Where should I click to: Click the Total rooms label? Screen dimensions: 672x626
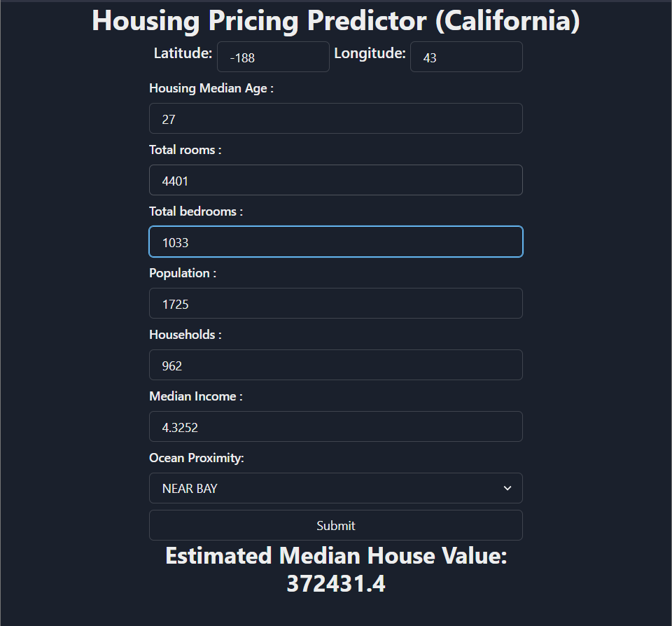tap(185, 150)
